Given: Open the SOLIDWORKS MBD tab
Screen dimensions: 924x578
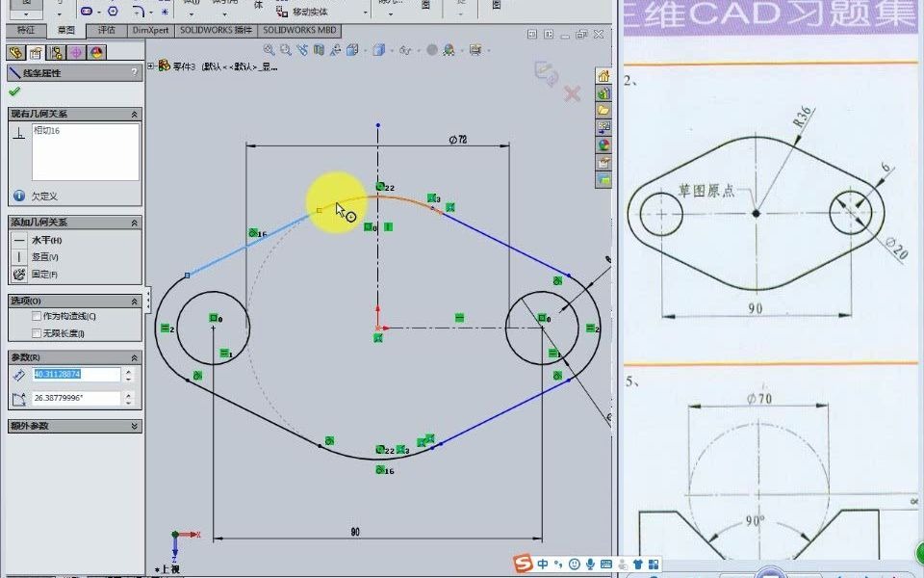Looking at the screenshot, I should (297, 30).
